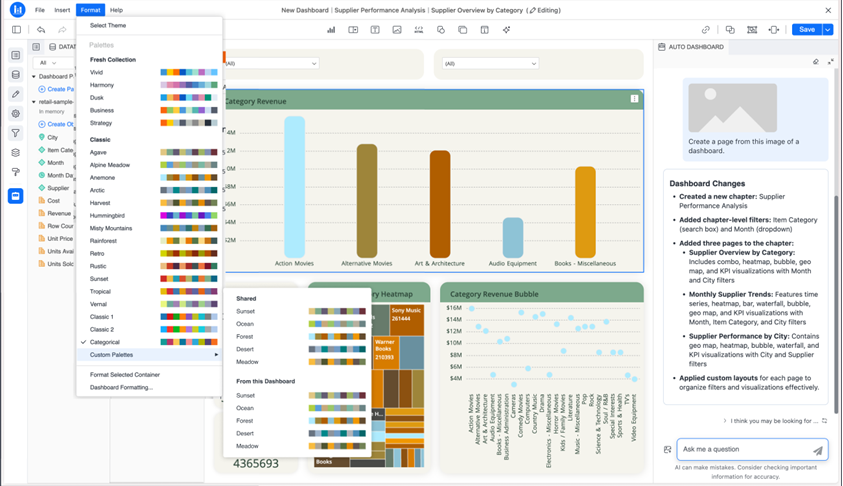The height and width of the screenshot is (486, 843).
Task: Choose Select Theme from Format menu
Action: tap(108, 25)
